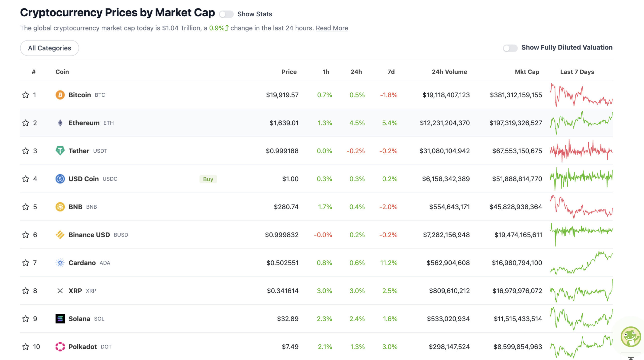Image resolution: width=644 pixels, height=360 pixels.
Task: Click the Ethereum coin logo
Action: click(x=60, y=123)
